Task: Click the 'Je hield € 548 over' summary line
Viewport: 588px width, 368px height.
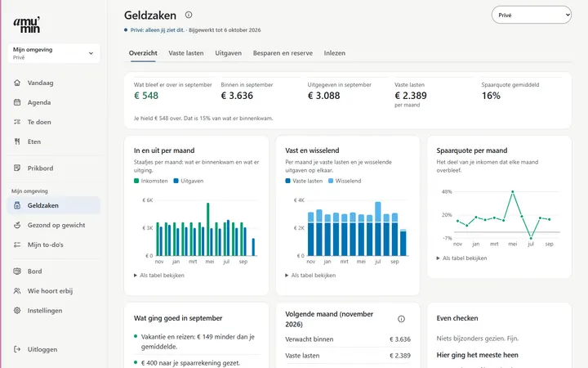Action: (x=203, y=119)
